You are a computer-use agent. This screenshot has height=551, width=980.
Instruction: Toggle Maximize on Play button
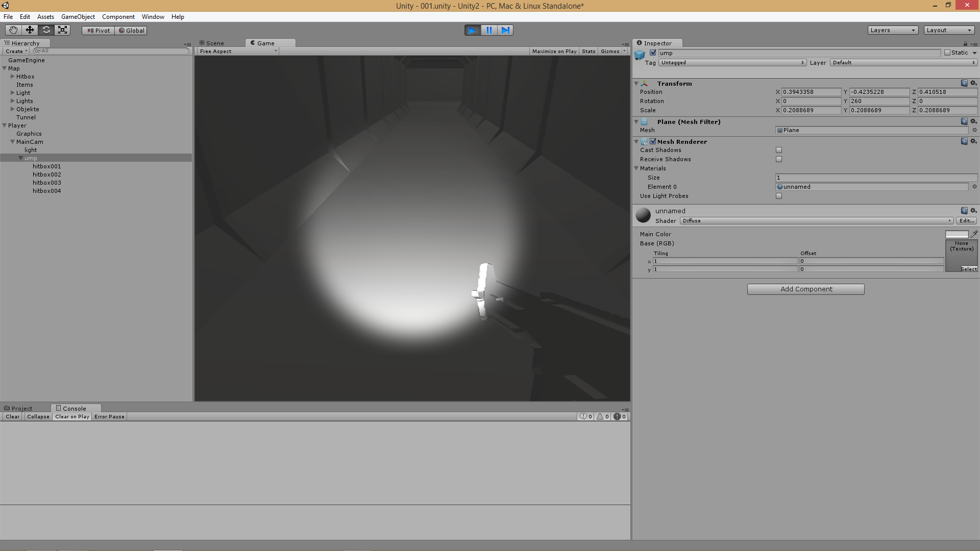[x=554, y=52]
